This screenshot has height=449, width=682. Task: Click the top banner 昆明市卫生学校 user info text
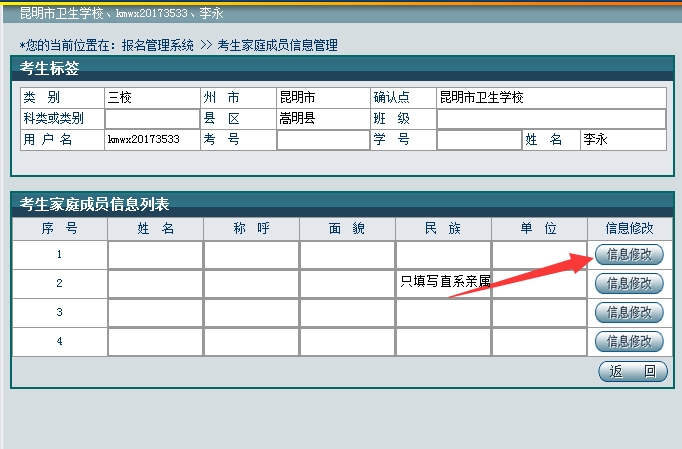(x=122, y=13)
